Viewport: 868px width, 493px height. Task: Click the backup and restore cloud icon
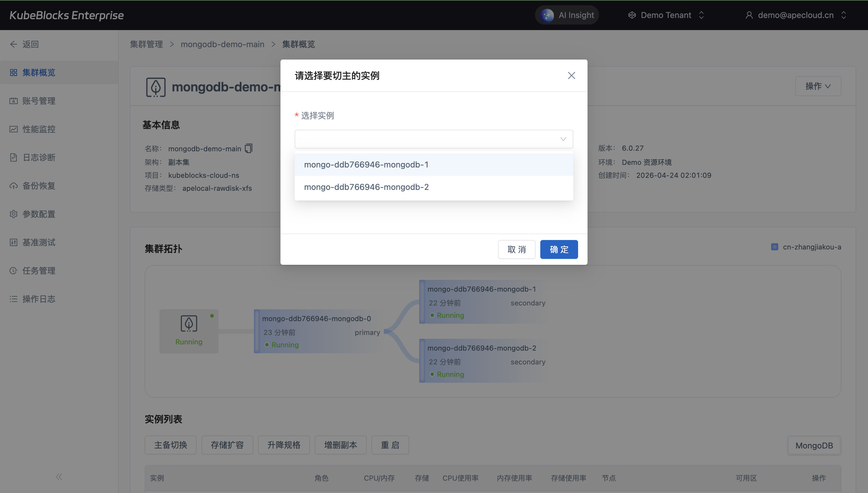coord(14,186)
